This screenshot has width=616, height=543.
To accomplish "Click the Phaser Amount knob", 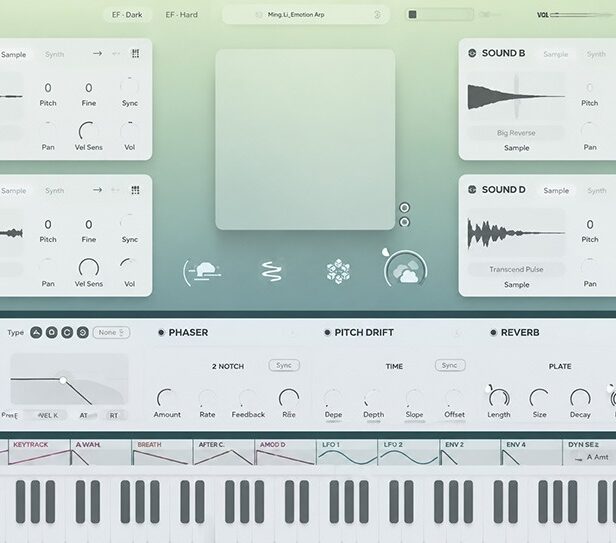I will pos(167,398).
